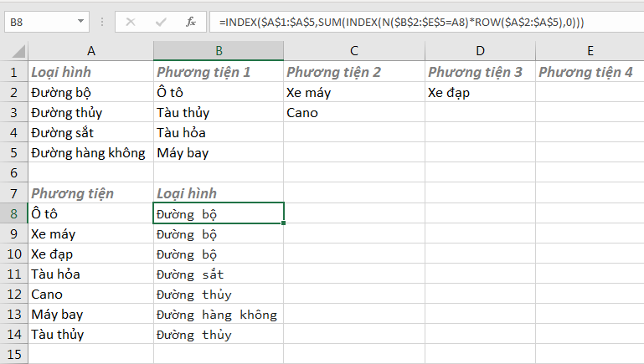The image size is (644, 364).
Task: Click the Cancel (X) formula bar icon
Action: [x=130, y=21]
